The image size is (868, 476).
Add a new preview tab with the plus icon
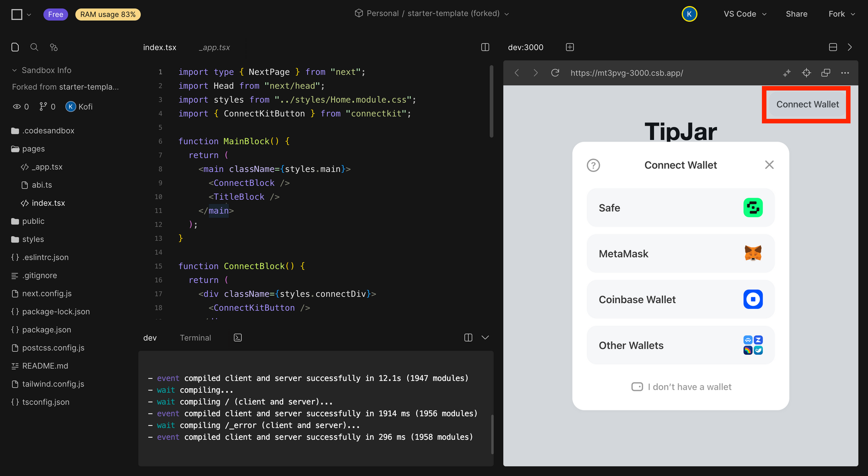(x=570, y=47)
